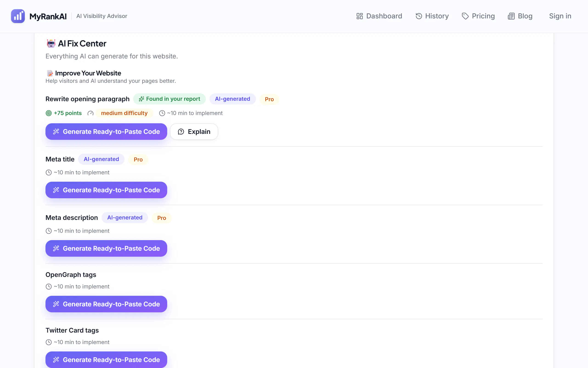Click the clock icon under OpenGraph tags
588x368 pixels.
[x=49, y=287]
